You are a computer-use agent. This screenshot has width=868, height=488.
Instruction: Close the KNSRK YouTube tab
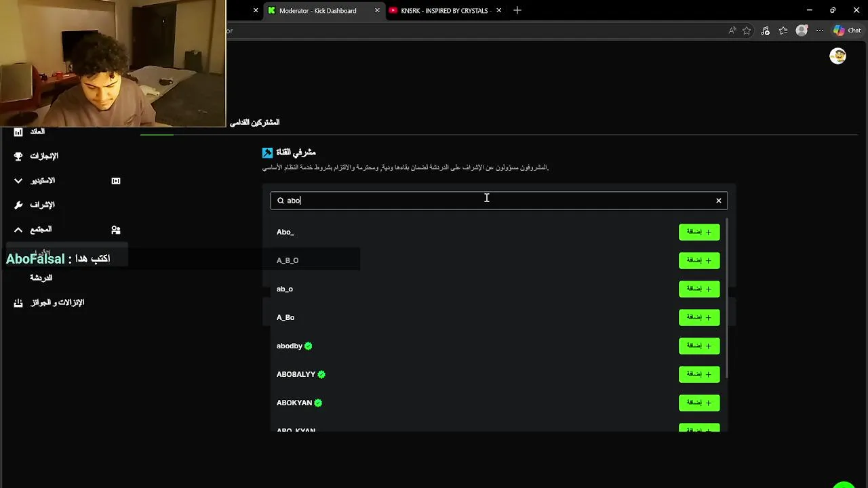pyautogui.click(x=499, y=10)
